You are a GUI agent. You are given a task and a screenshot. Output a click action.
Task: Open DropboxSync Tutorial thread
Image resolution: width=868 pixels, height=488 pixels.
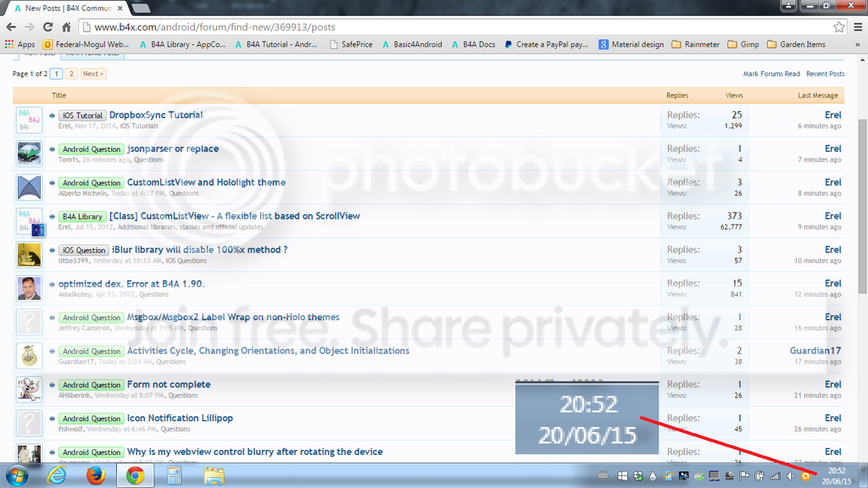[156, 114]
